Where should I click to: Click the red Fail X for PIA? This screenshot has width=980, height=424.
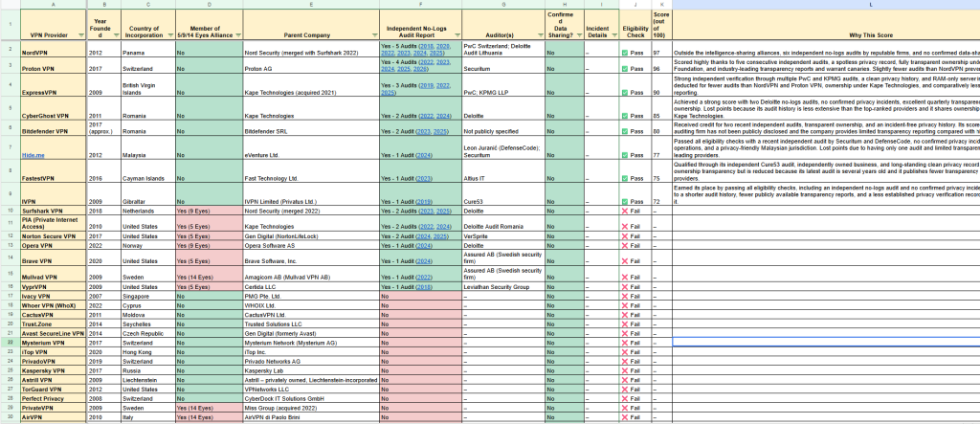625,227
